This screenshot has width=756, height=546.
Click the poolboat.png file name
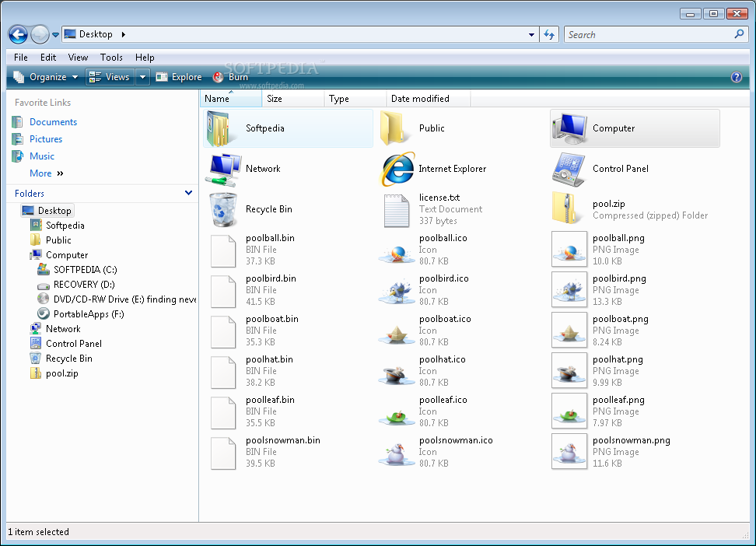(x=621, y=319)
